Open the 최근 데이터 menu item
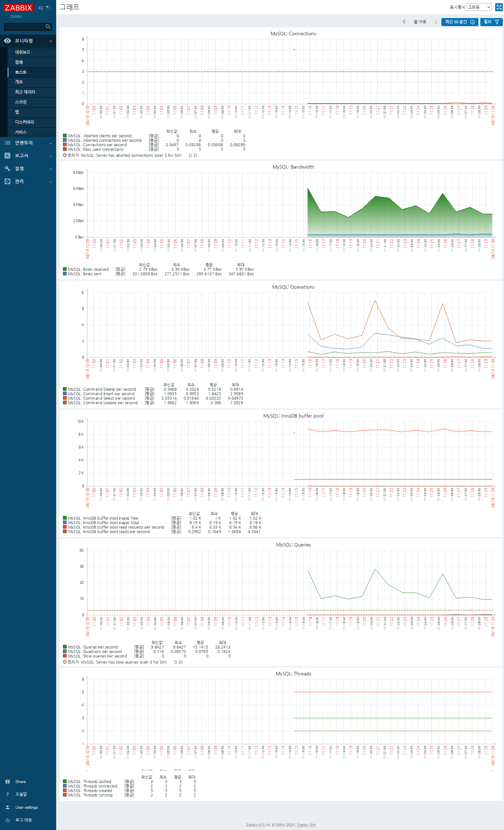 [x=32, y=92]
